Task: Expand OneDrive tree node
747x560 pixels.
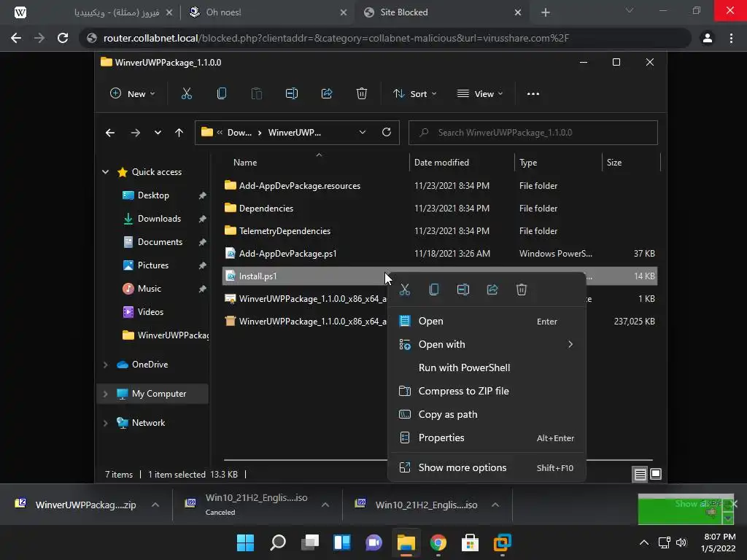Action: coord(105,365)
